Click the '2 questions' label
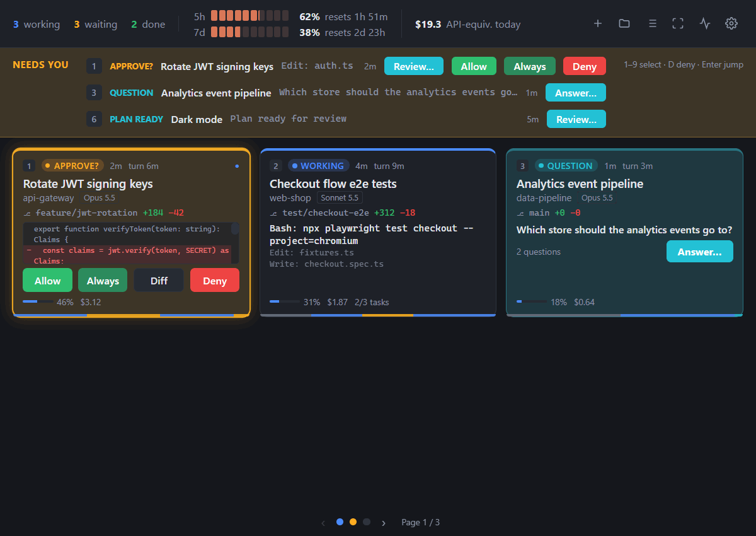756x536 pixels. coord(539,252)
